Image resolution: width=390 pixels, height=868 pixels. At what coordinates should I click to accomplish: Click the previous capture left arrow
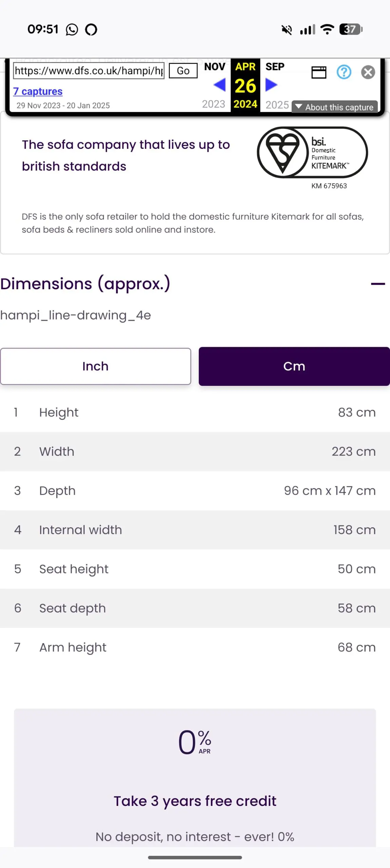pos(220,85)
